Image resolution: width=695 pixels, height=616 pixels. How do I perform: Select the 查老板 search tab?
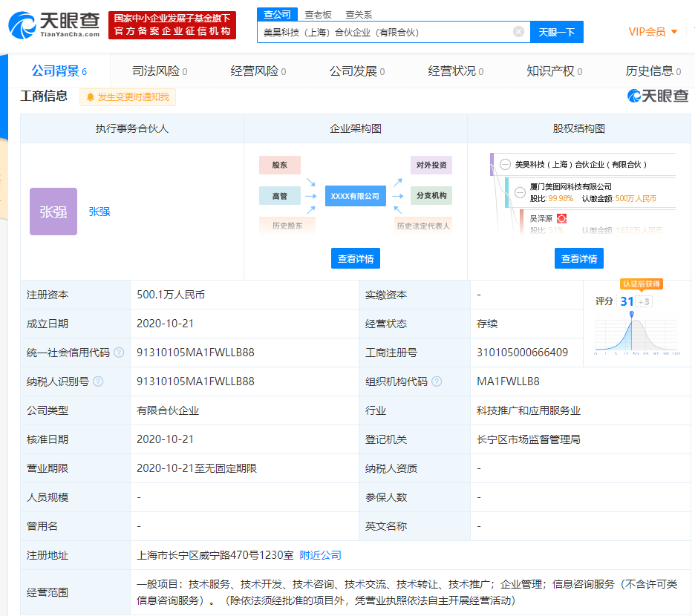pos(319,15)
